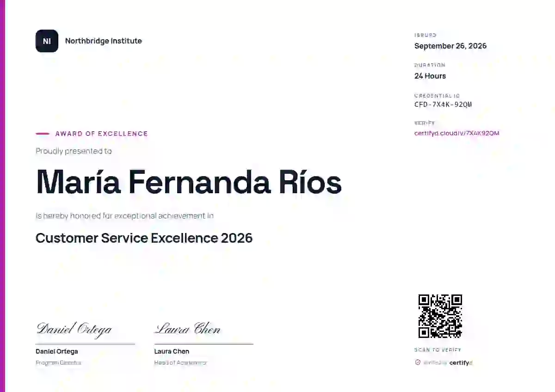Click the "DURATION" field label
555x392 pixels.
(430, 65)
